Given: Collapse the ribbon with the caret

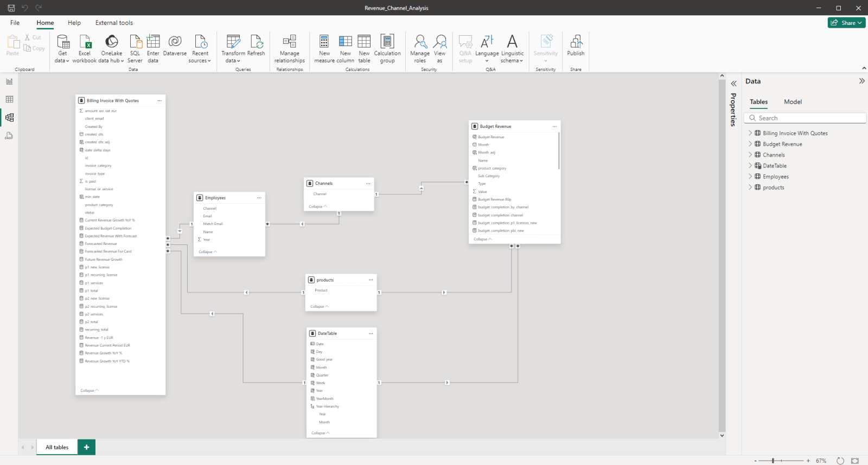Looking at the screenshot, I should [x=864, y=68].
